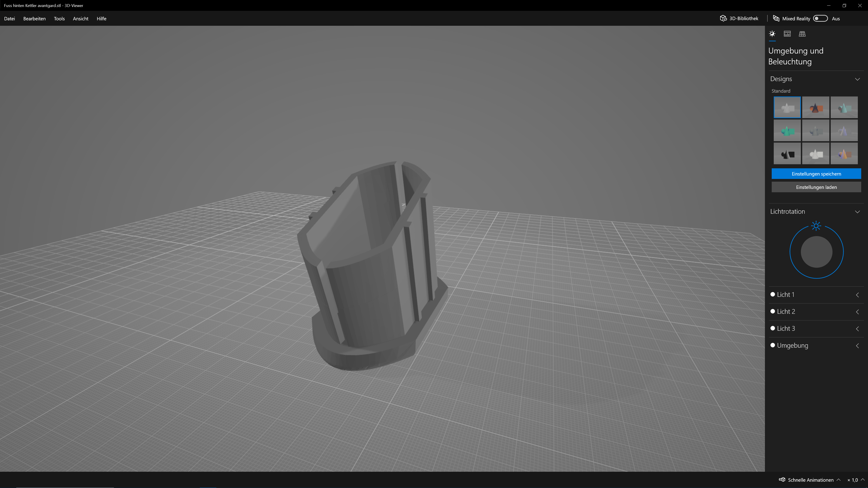Collapse the Lichtrotation section chevron
Viewport: 868px width, 488px height.
[857, 212]
